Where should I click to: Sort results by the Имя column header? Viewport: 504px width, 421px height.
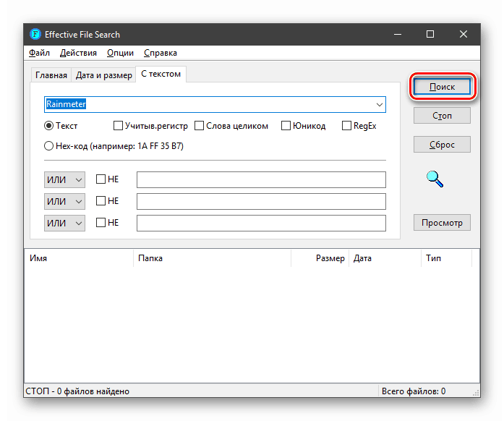coord(79,258)
